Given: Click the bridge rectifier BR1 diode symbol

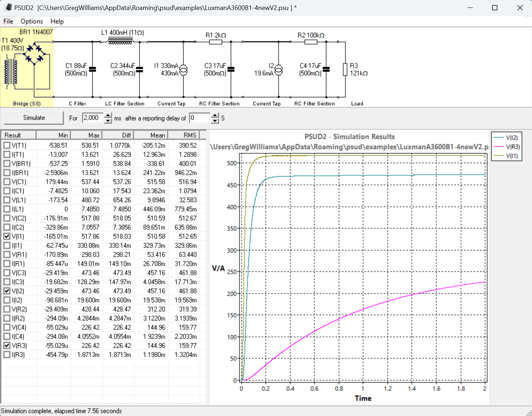Looking at the screenshot, I should [35, 54].
